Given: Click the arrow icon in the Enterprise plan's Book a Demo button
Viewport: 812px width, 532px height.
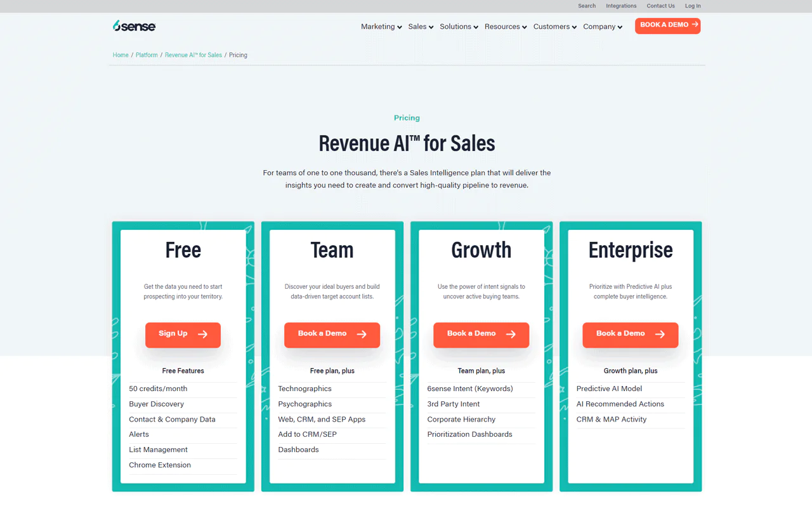Looking at the screenshot, I should click(660, 335).
